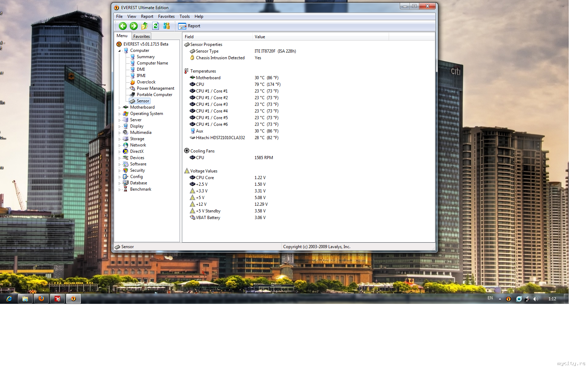The width and height of the screenshot is (588, 368).
Task: Open Windows Explorer from the taskbar
Action: click(x=25, y=299)
